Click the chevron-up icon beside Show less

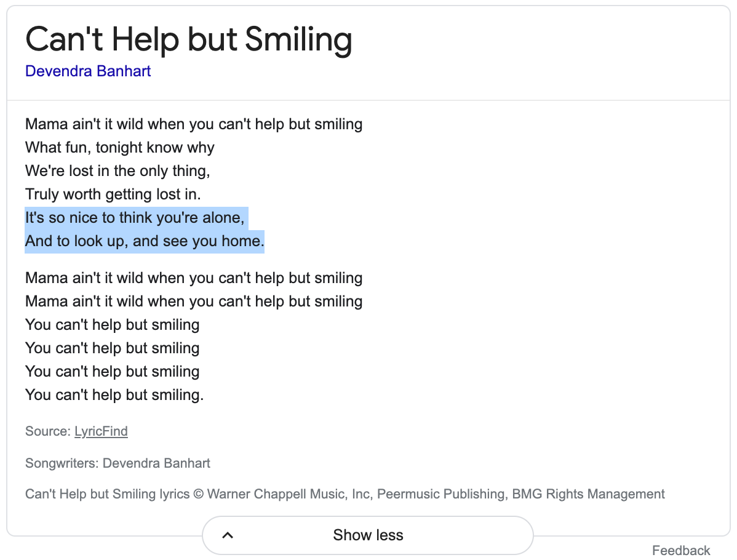pos(228,535)
